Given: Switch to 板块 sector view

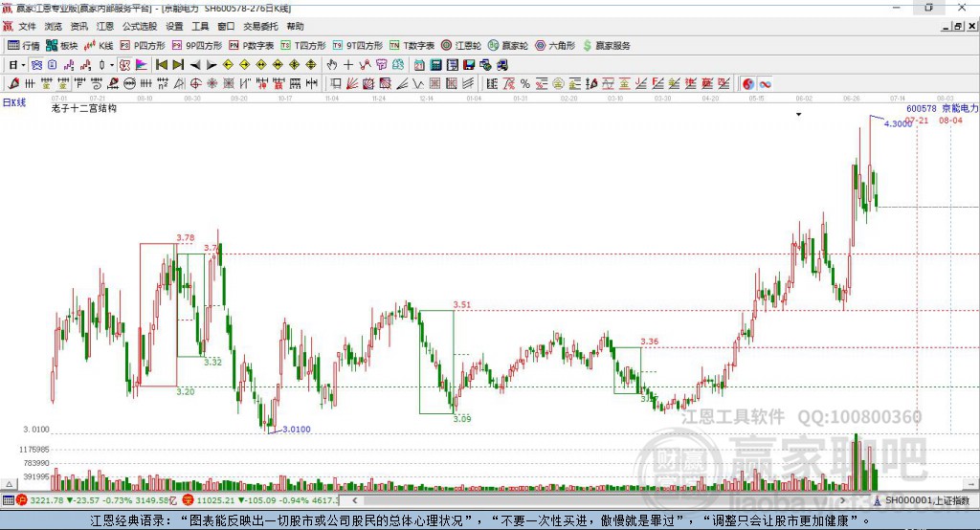Looking at the screenshot, I should pos(62,46).
